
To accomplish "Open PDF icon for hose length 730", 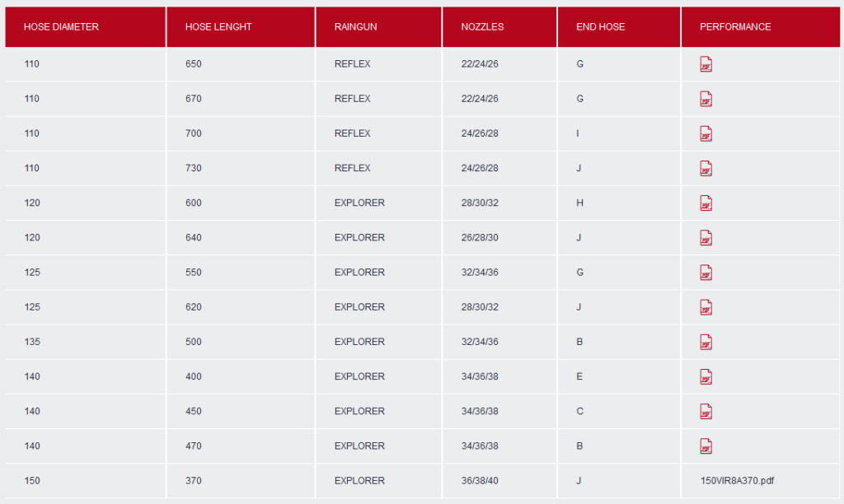I will pyautogui.click(x=706, y=168).
